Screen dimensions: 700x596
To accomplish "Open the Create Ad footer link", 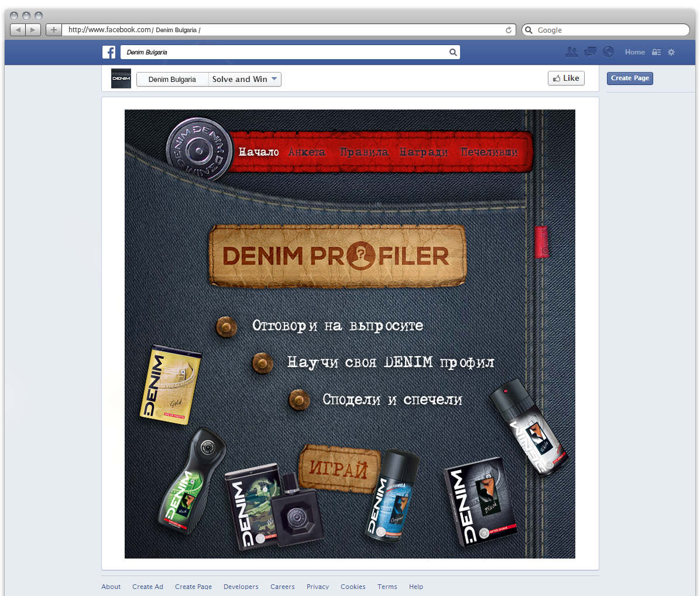I will (x=147, y=587).
